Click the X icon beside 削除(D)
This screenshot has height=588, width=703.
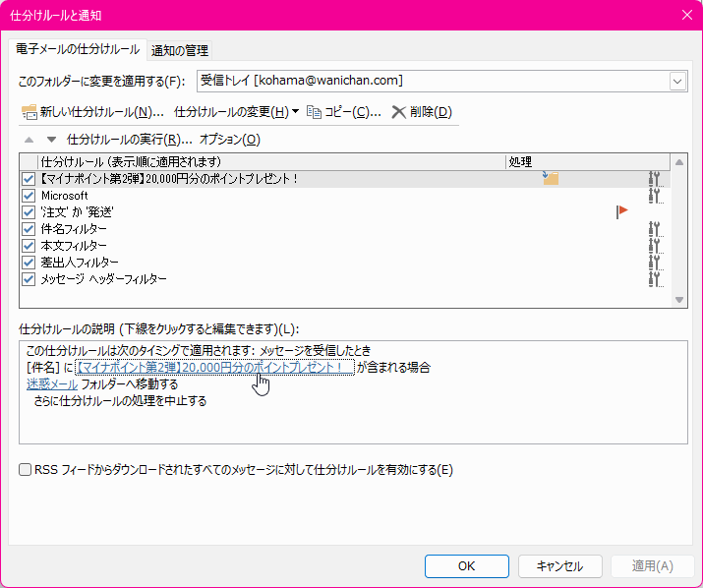tap(398, 112)
